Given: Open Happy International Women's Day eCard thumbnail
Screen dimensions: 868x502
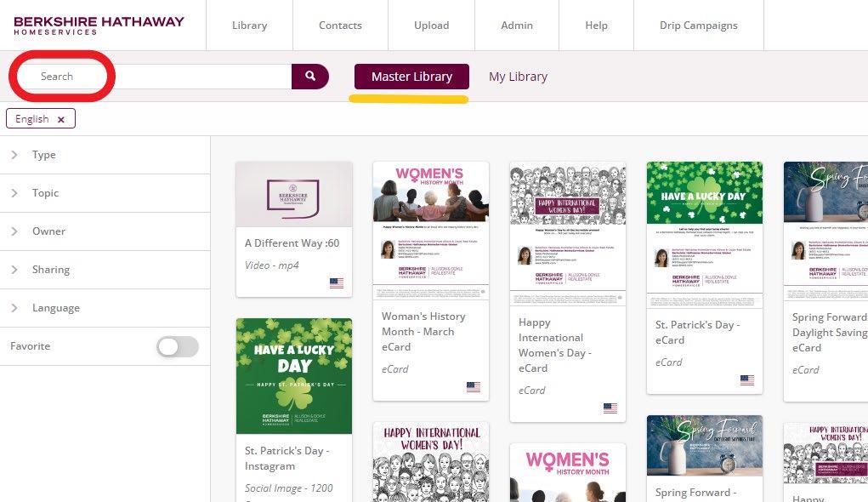Looking at the screenshot, I should coord(568,233).
